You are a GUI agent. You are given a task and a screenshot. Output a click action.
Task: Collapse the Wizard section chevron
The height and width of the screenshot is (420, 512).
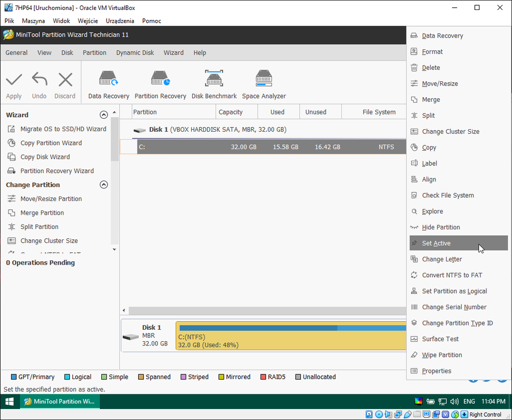pyautogui.click(x=103, y=115)
